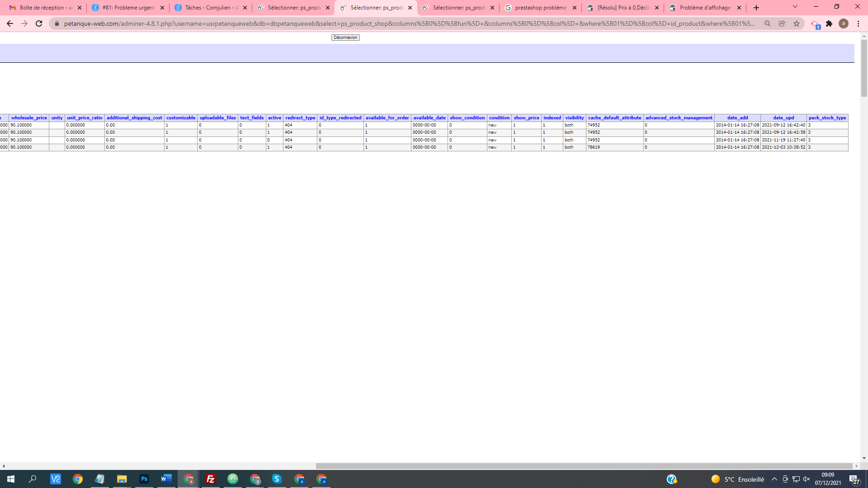Click the browser reload icon
The width and height of the screenshot is (868, 488).
pos(39,23)
